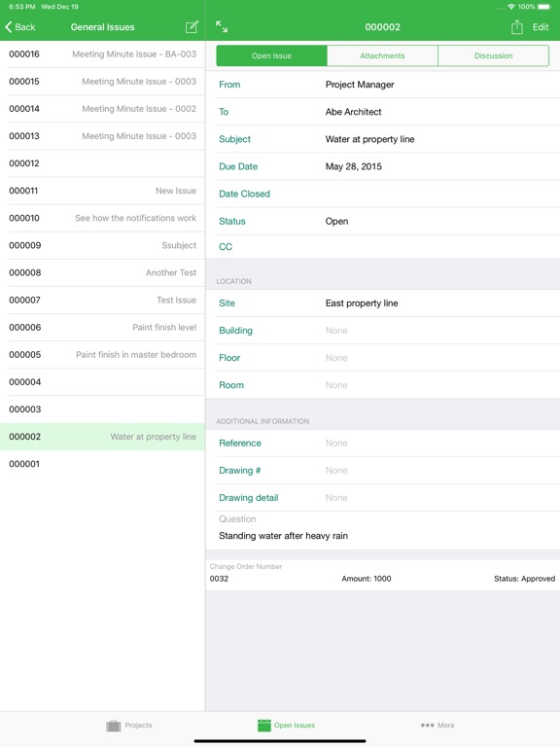The height and width of the screenshot is (747, 560).
Task: Tap the Site value East property line
Action: pyautogui.click(x=362, y=303)
